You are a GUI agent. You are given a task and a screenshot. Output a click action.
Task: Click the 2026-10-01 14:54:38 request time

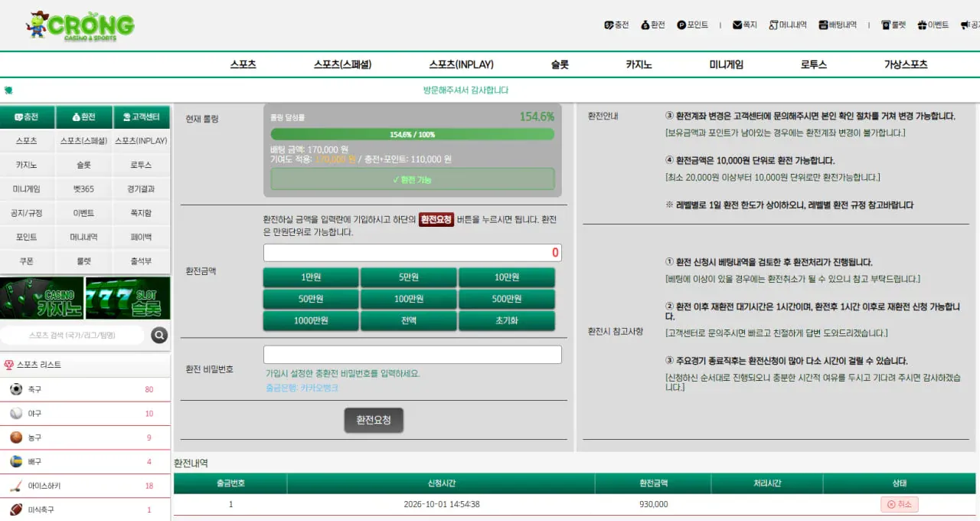(442, 504)
